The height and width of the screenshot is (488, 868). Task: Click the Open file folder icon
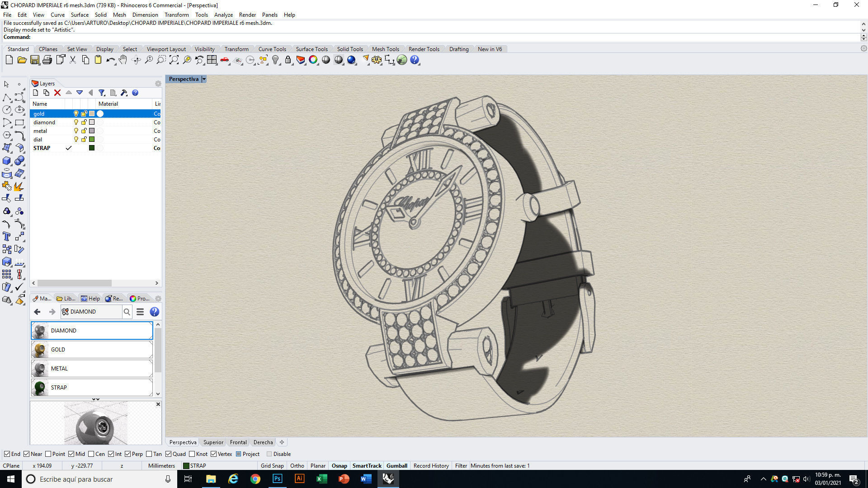tap(22, 60)
